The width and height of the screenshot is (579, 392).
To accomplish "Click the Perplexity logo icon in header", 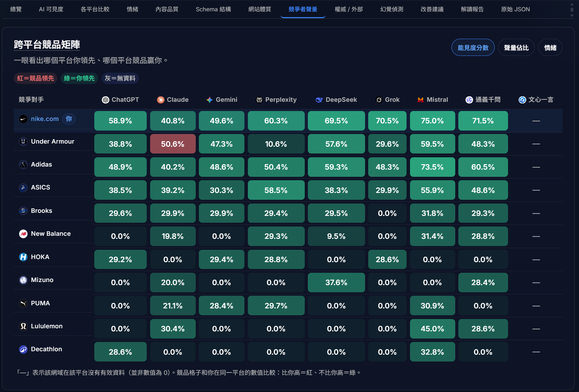I will click(x=259, y=100).
